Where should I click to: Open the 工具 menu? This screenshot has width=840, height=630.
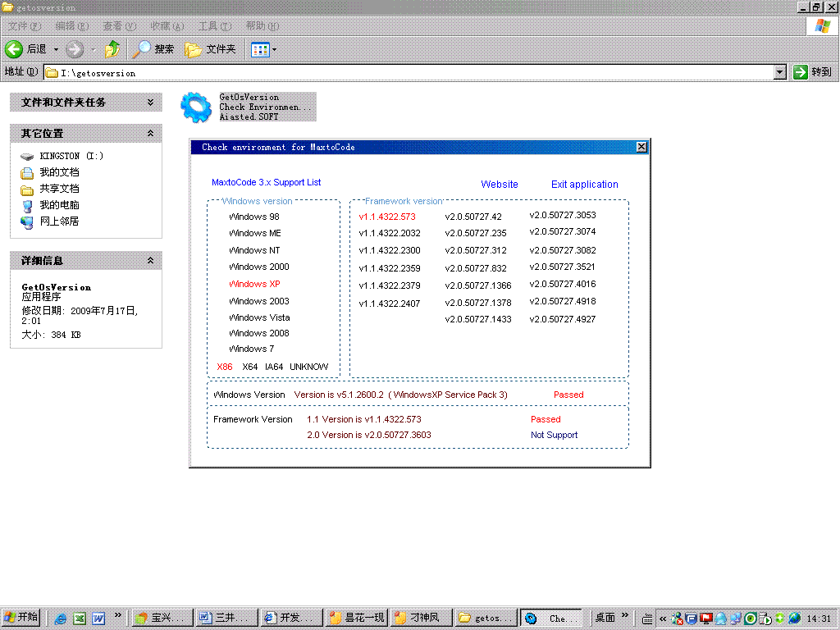pyautogui.click(x=215, y=25)
